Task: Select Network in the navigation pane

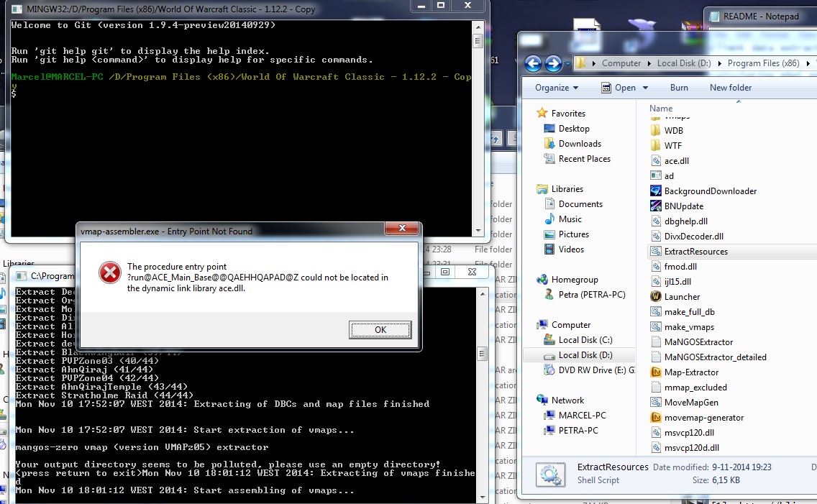Action: [567, 400]
